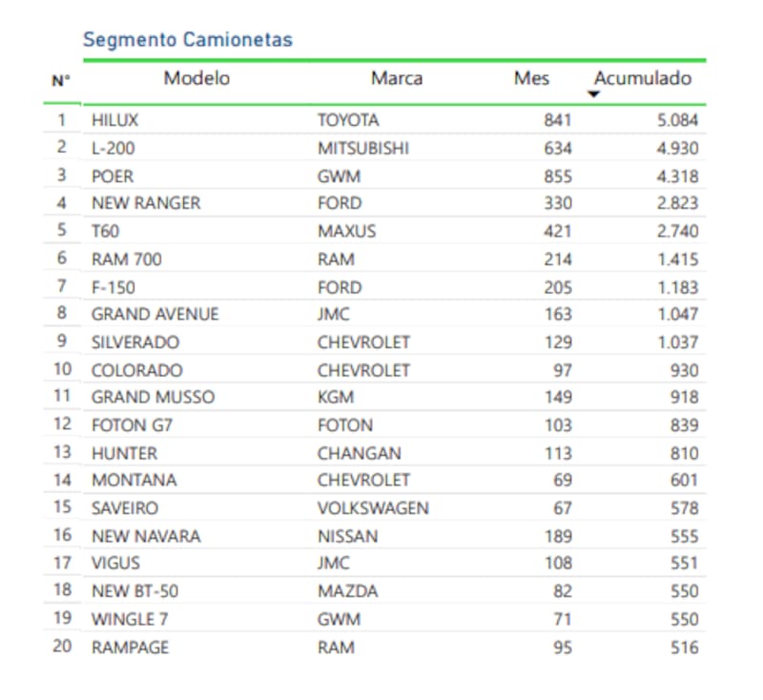Select the GRAND AVENUE model cell

[155, 315]
